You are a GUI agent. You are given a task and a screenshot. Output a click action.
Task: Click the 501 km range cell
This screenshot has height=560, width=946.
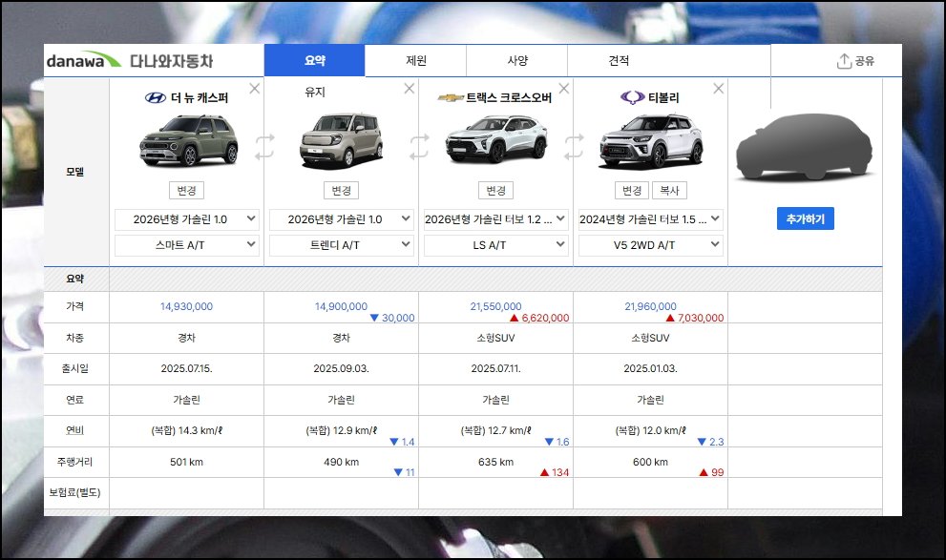pyautogui.click(x=186, y=462)
